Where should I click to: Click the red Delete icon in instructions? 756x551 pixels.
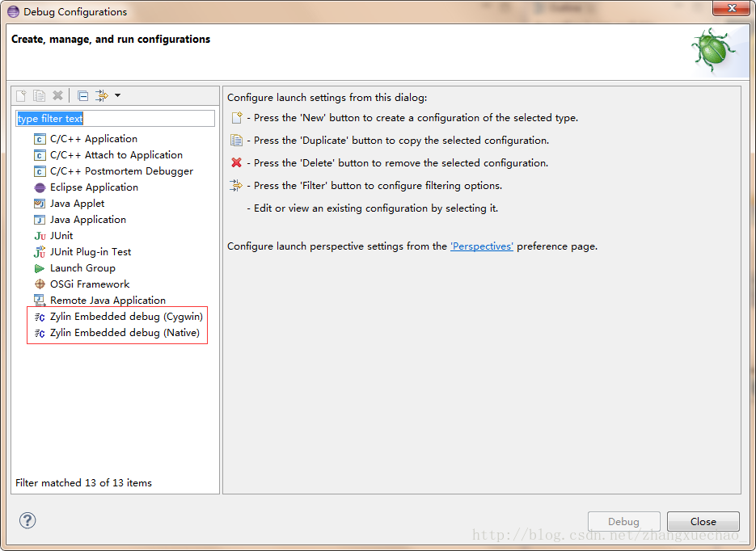pyautogui.click(x=236, y=163)
